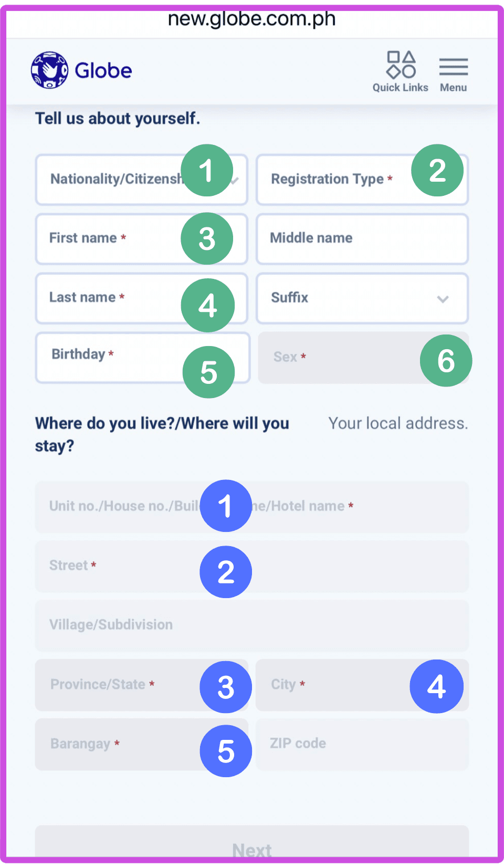Screen dimensions: 504x868
Task: Click the Globe brand name link
Action: [x=103, y=70]
